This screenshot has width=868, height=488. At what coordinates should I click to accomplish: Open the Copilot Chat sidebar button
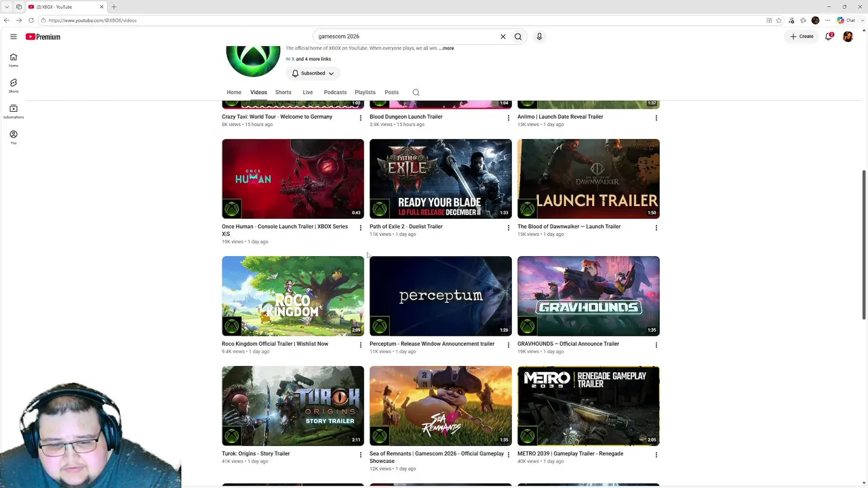click(846, 20)
